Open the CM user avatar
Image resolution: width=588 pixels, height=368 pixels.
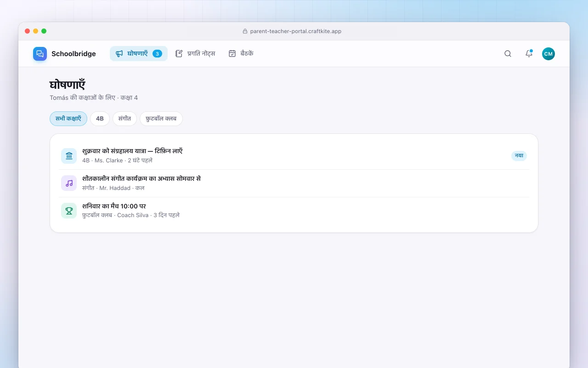pos(548,54)
